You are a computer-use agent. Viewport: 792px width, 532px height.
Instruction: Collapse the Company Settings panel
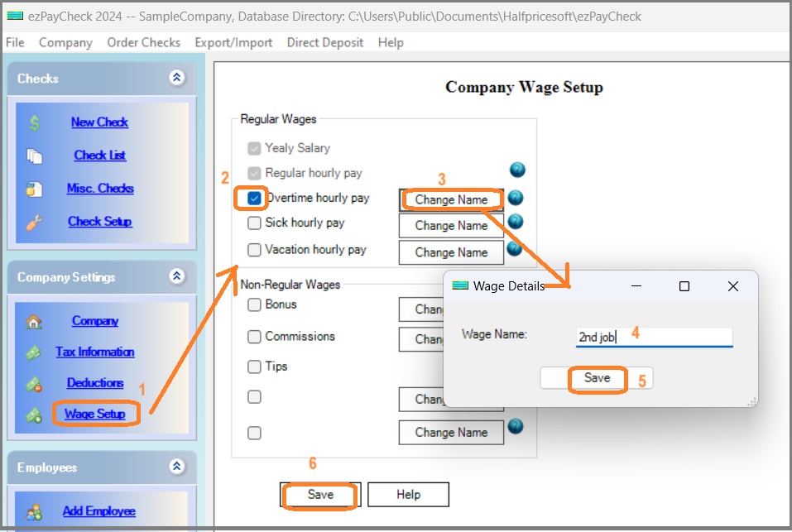[x=176, y=277]
